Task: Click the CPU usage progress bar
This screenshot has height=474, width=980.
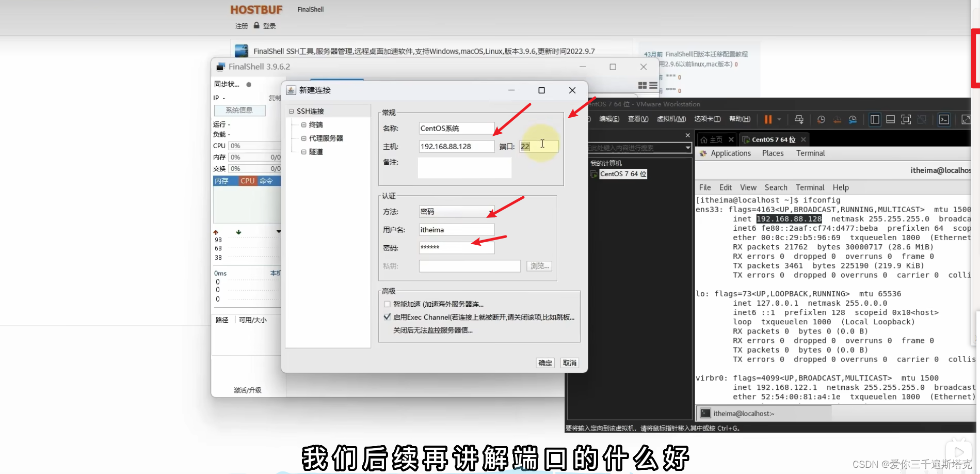Action: pyautogui.click(x=255, y=146)
